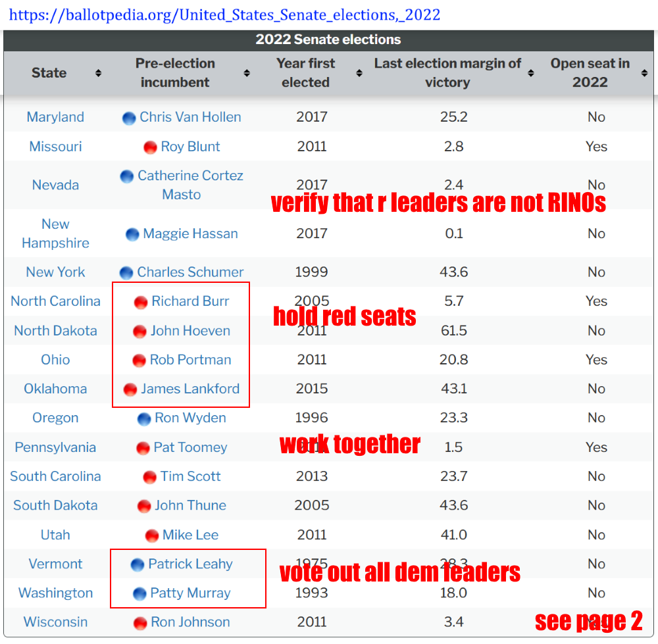
Task: Click the red party dot beside John Hoeven
Action: pyautogui.click(x=139, y=332)
